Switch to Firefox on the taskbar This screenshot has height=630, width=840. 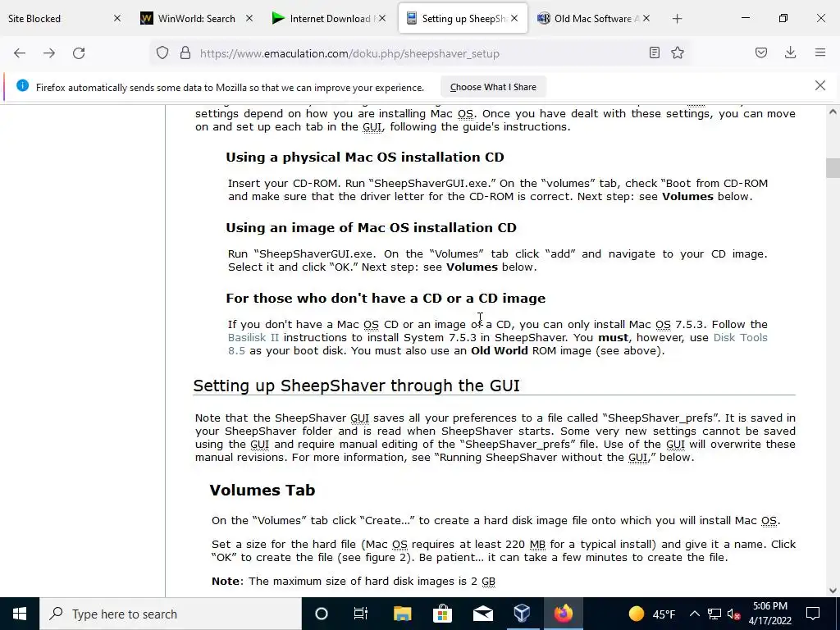(x=563, y=614)
